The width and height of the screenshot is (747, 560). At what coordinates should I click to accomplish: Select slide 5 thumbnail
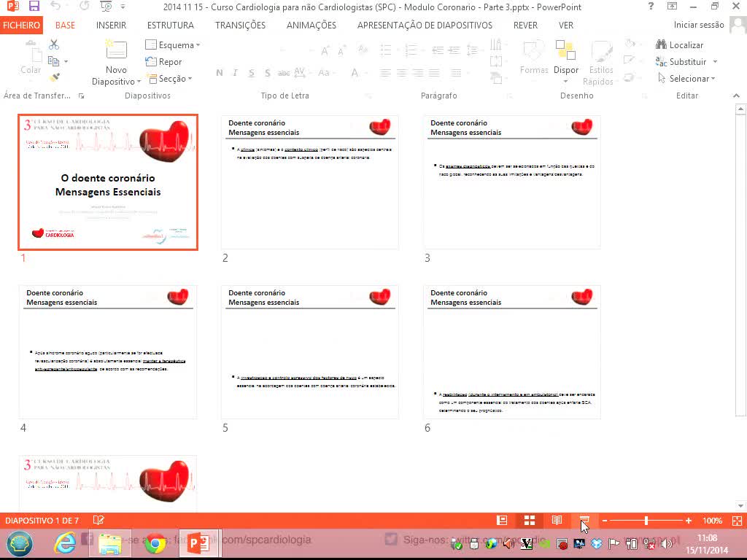coord(309,352)
